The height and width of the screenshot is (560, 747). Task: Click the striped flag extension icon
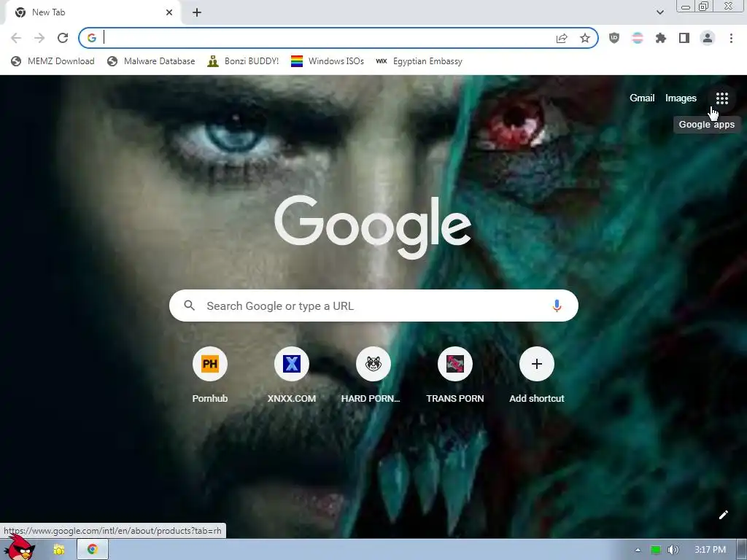click(x=638, y=38)
